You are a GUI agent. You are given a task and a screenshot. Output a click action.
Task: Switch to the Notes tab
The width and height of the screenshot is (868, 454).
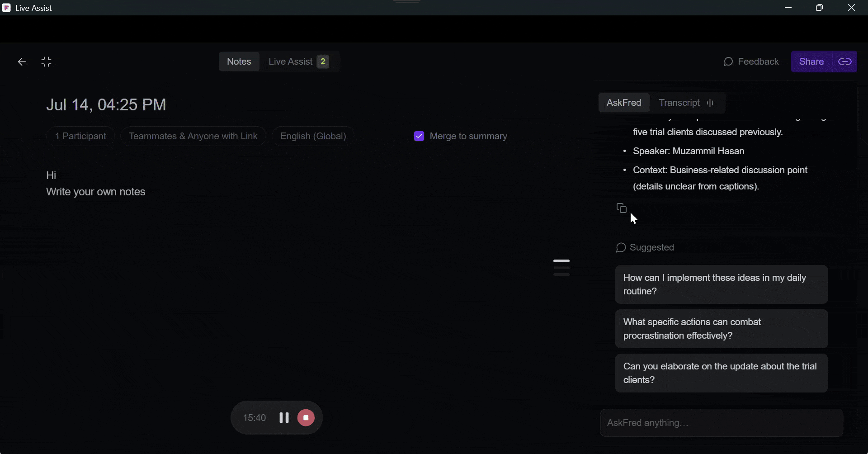coord(239,61)
